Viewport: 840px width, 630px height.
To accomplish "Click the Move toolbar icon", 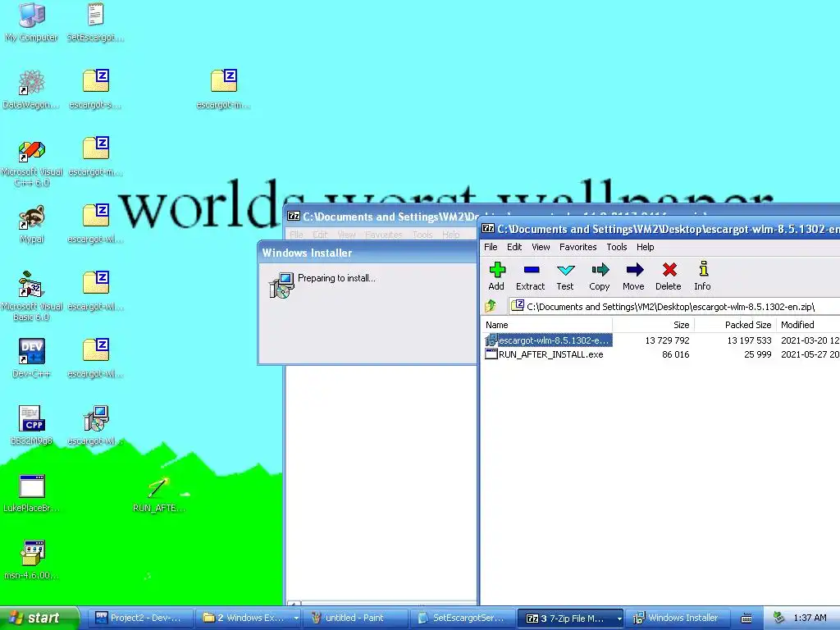I will pyautogui.click(x=634, y=276).
